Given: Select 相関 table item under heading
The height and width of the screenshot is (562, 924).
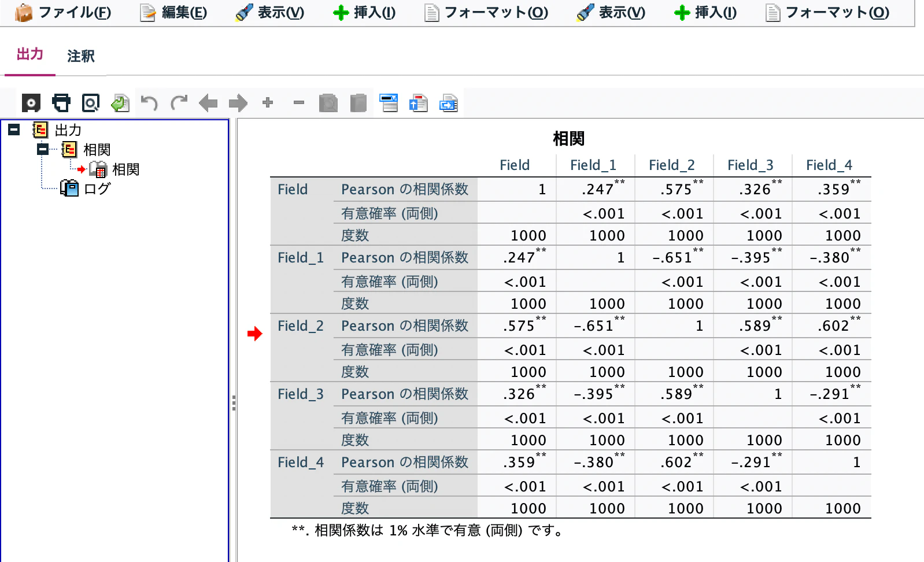Looking at the screenshot, I should (x=126, y=169).
